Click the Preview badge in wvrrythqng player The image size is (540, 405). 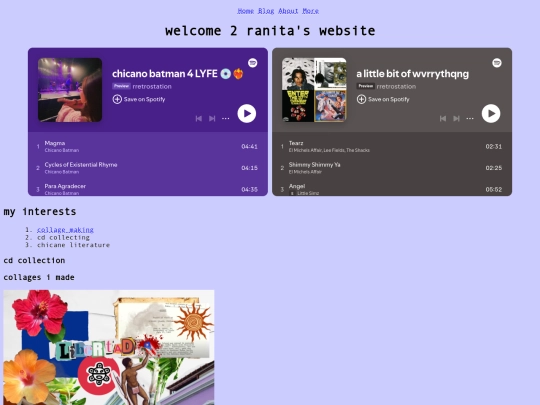pyautogui.click(x=365, y=86)
